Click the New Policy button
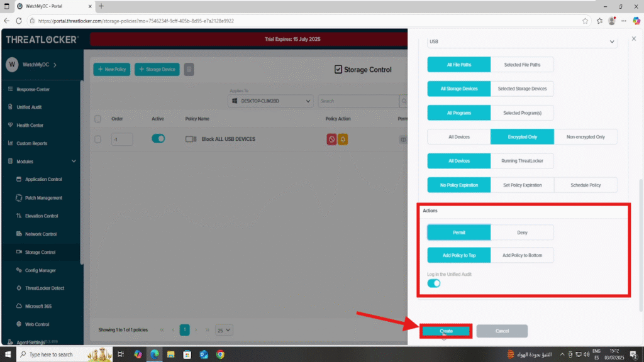The width and height of the screenshot is (644, 362). [x=112, y=69]
